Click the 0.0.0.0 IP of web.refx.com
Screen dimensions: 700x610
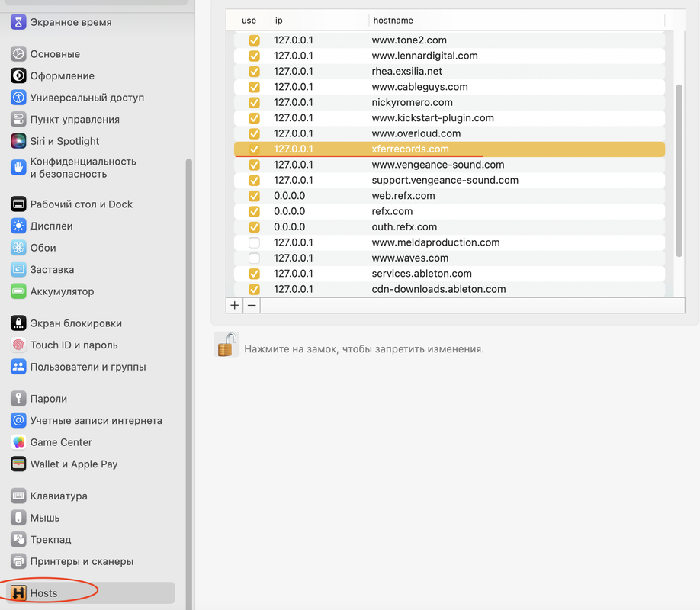pyautogui.click(x=289, y=196)
